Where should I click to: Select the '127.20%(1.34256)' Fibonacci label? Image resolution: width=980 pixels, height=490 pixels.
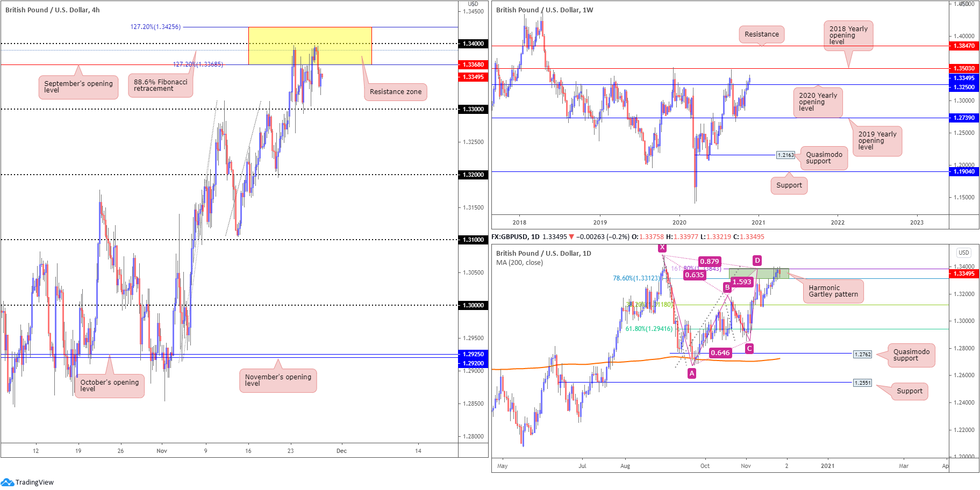pyautogui.click(x=155, y=27)
